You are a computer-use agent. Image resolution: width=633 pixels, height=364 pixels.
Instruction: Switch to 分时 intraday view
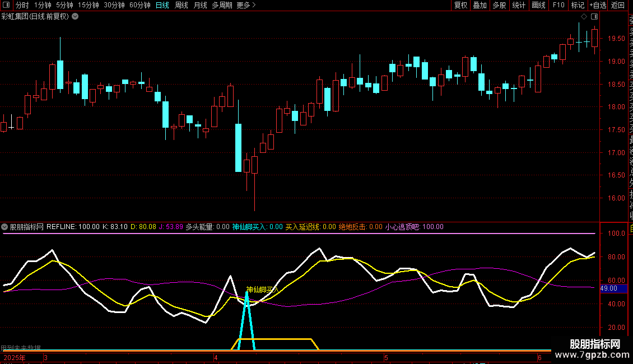[x=22, y=5]
